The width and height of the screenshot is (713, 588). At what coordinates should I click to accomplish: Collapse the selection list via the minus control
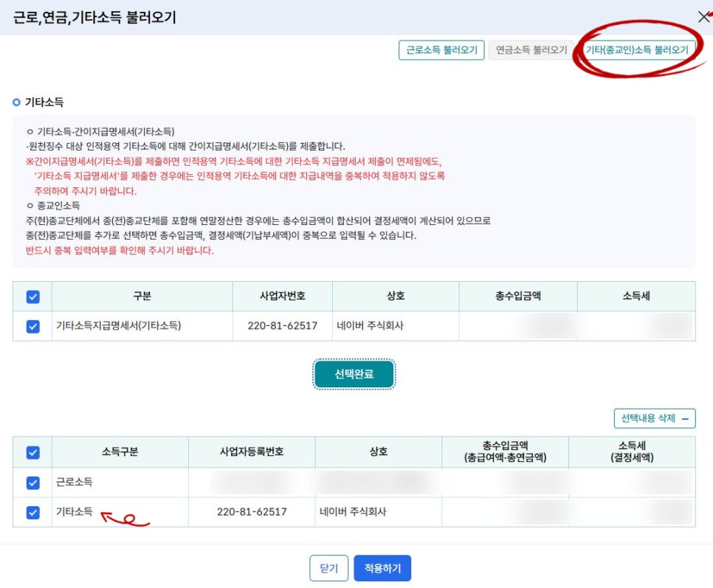(686, 418)
